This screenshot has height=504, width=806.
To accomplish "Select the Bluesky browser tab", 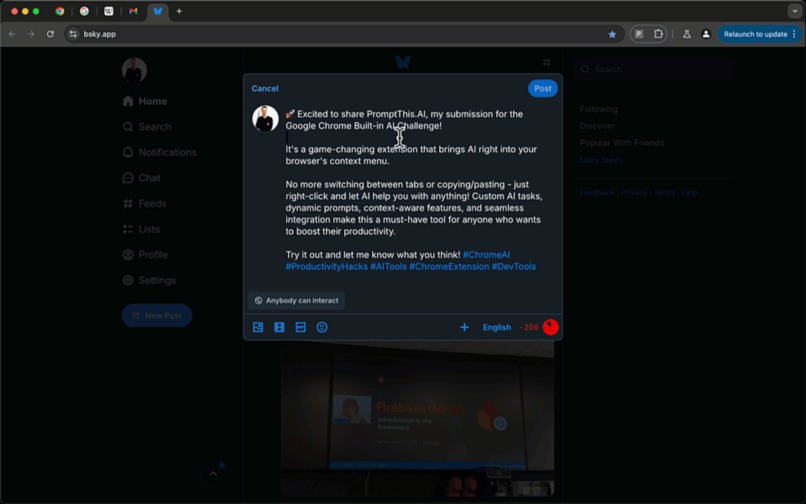I will coord(158,11).
